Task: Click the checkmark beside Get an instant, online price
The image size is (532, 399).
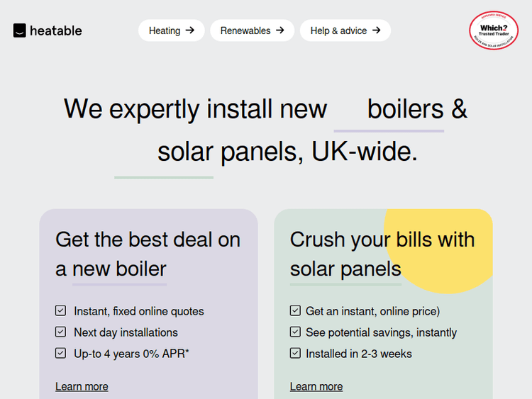Action: [295, 311]
